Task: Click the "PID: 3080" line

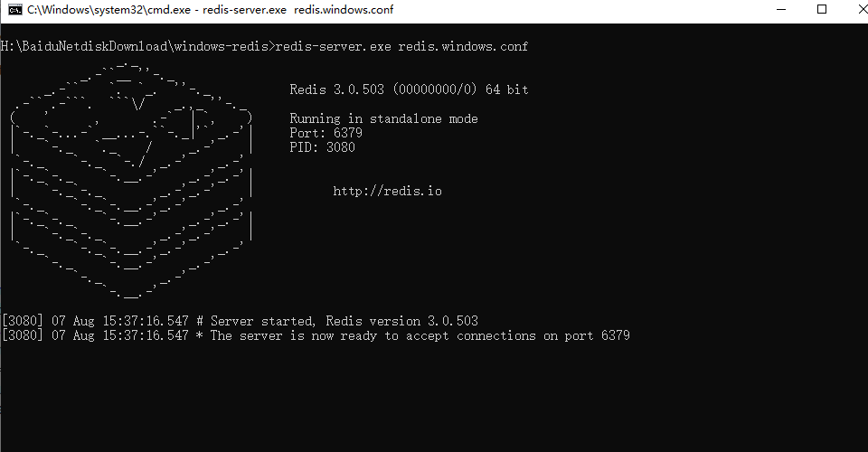Action: coord(322,147)
